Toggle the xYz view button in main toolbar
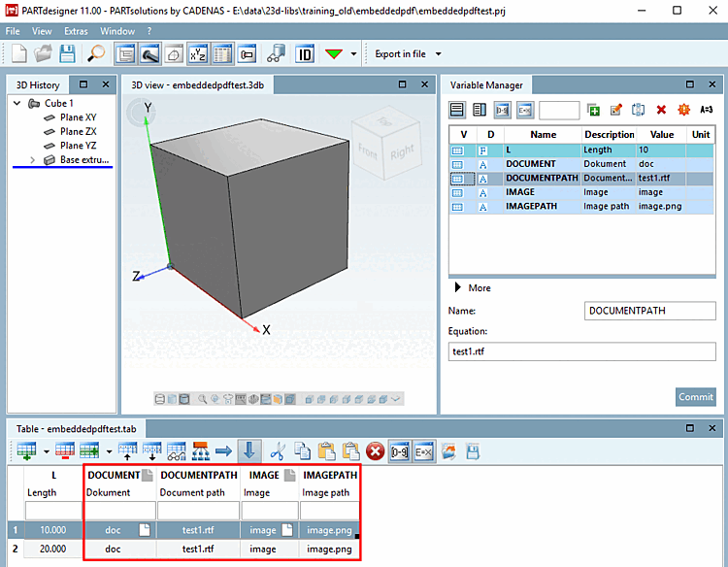The width and height of the screenshot is (728, 567). click(x=197, y=53)
